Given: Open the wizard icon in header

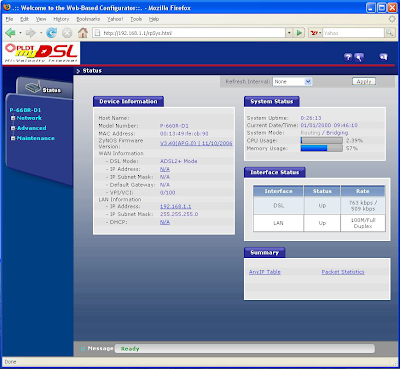Looking at the screenshot, I should tap(359, 57).
